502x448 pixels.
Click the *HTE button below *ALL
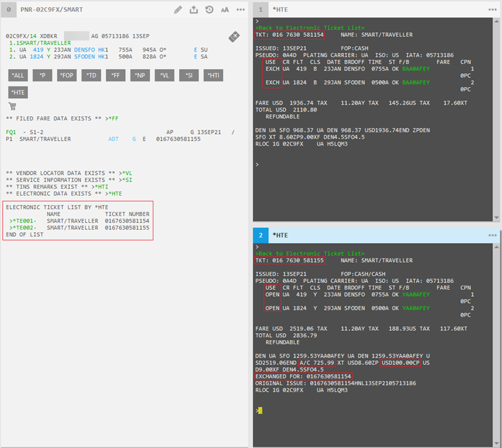tap(19, 93)
